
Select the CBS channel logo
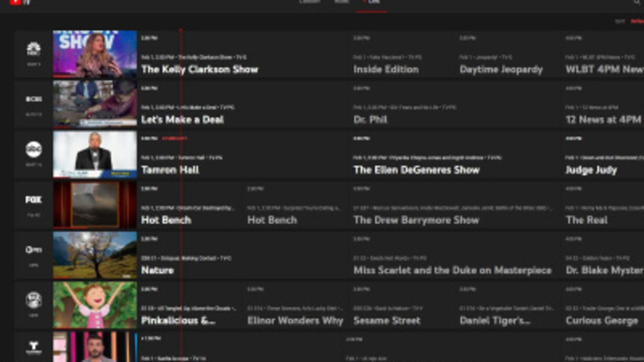[x=34, y=100]
